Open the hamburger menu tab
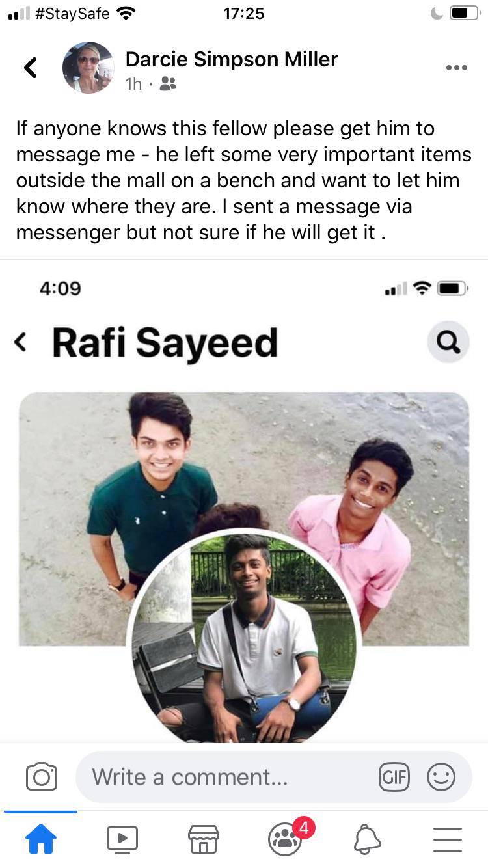488x868 pixels. coord(448,839)
